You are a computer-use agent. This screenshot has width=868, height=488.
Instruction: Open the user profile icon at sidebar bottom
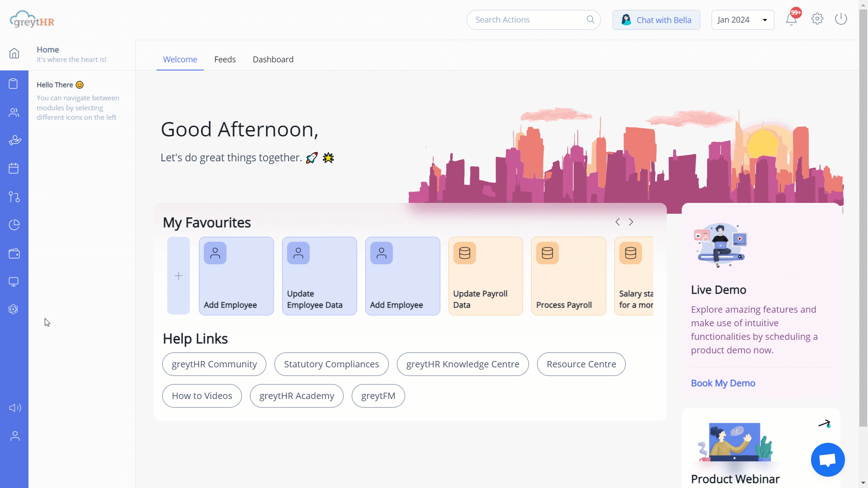[x=15, y=436]
